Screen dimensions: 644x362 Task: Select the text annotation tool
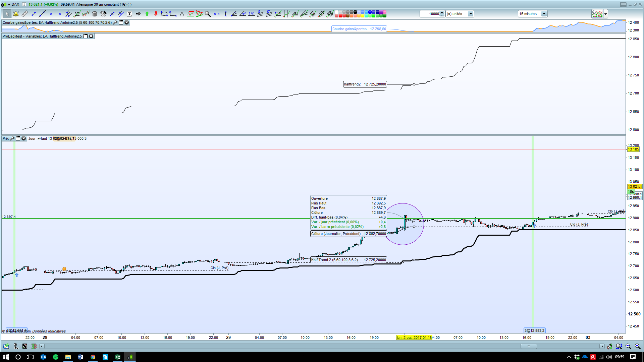129,14
